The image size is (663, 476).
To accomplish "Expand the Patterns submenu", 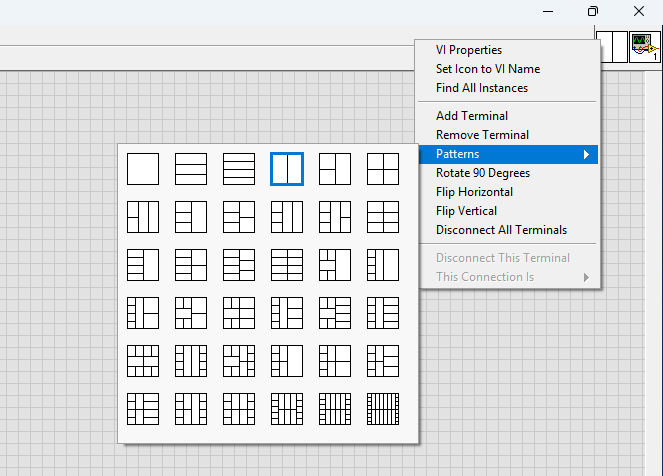I will click(508, 154).
